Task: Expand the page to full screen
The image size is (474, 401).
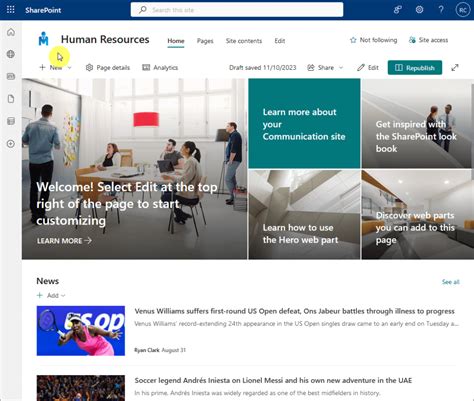Action: click(x=455, y=68)
